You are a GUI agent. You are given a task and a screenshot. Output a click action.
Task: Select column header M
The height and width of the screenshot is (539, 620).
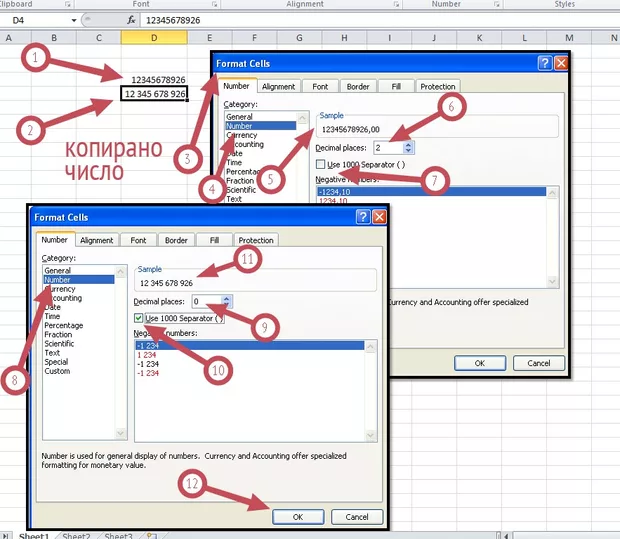[x=569, y=38]
